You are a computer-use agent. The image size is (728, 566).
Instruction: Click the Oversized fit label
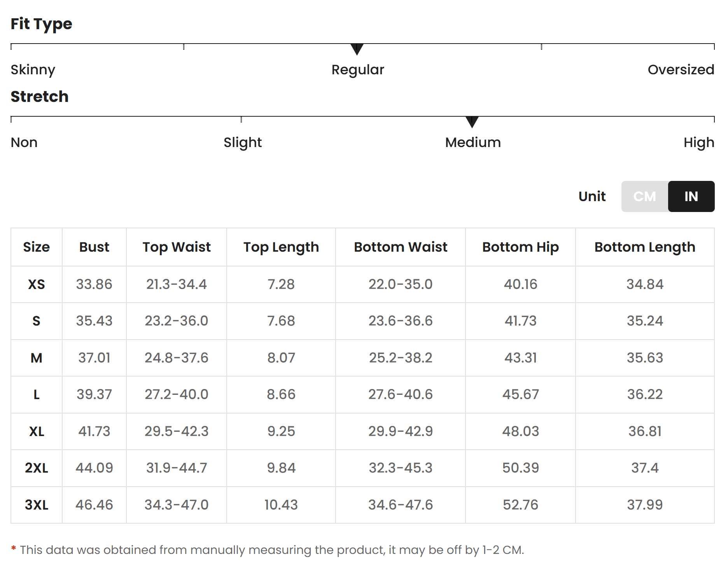(681, 70)
